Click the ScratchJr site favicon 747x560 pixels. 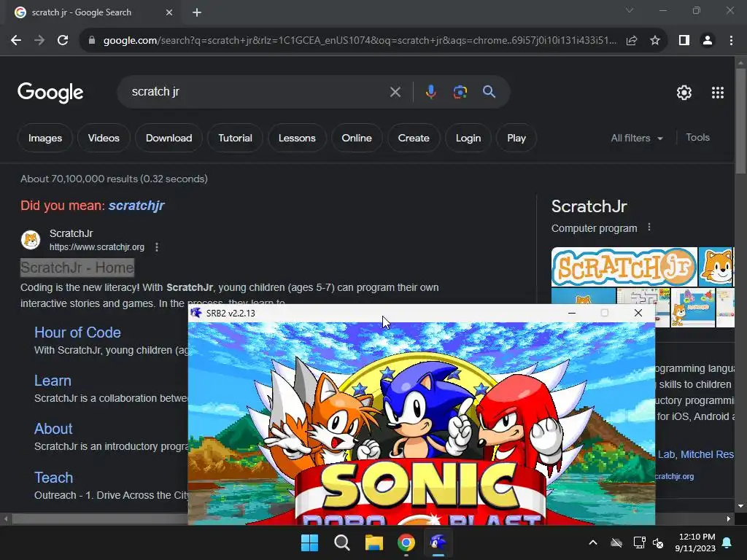coord(31,239)
